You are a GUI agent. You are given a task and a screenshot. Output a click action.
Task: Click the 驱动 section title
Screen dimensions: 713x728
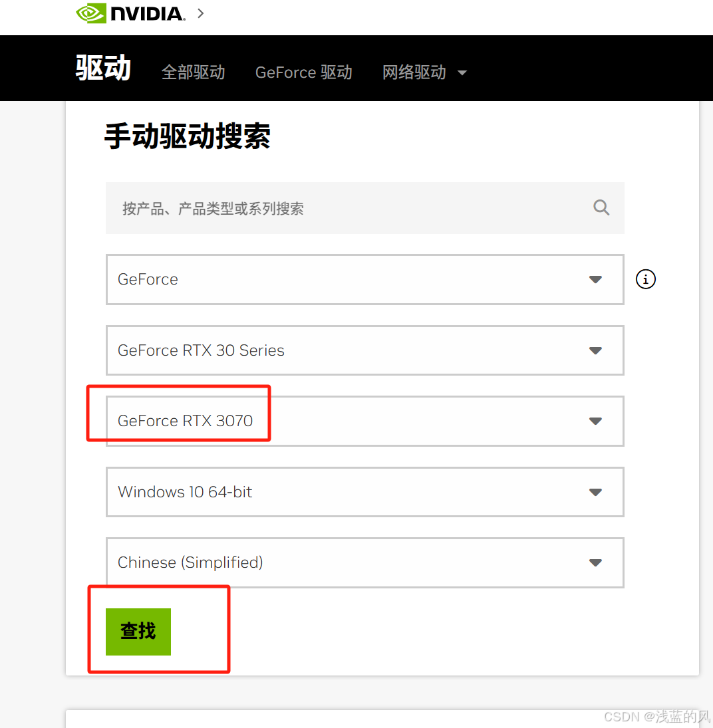pos(103,68)
